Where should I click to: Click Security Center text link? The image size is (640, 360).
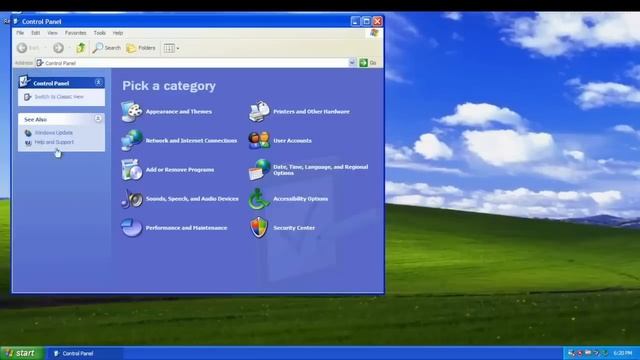point(294,228)
